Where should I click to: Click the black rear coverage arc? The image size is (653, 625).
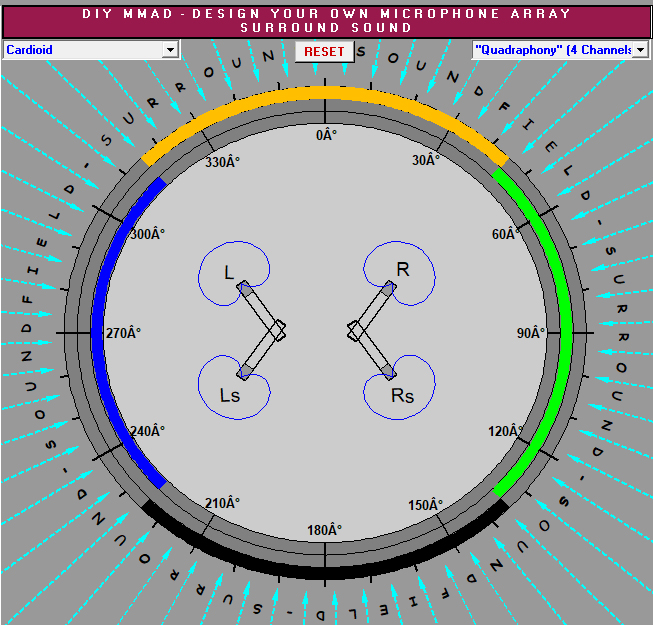click(x=326, y=571)
